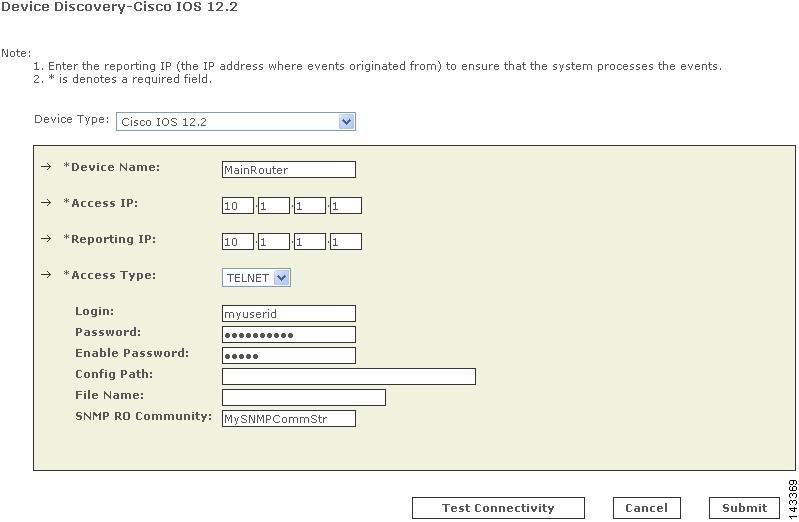Cancel the device discovery form
This screenshot has width=799, height=522.
tap(646, 508)
